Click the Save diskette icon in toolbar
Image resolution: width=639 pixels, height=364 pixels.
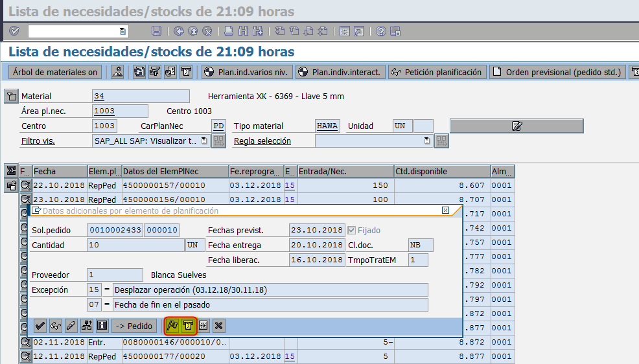[x=156, y=31]
